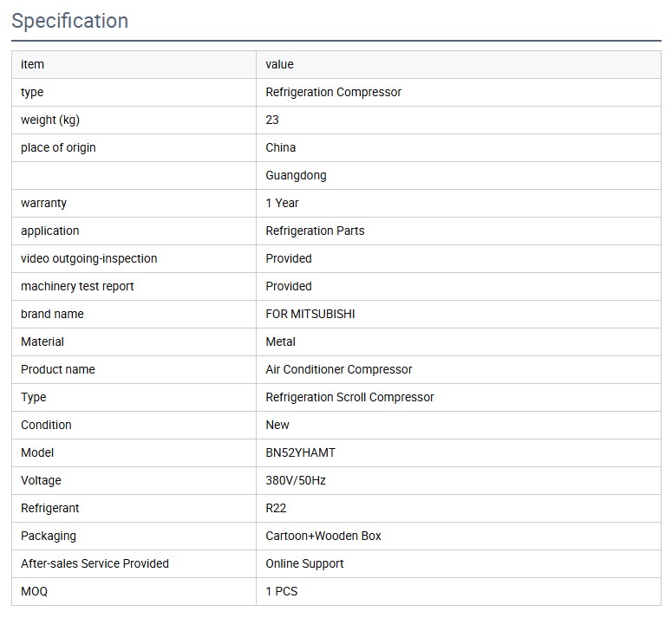Select the weight value 23
The image size is (672, 618).
(272, 120)
